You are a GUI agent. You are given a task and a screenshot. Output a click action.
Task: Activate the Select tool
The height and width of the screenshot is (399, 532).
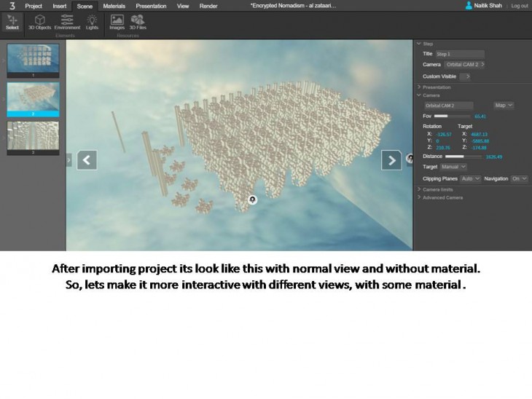click(12, 22)
